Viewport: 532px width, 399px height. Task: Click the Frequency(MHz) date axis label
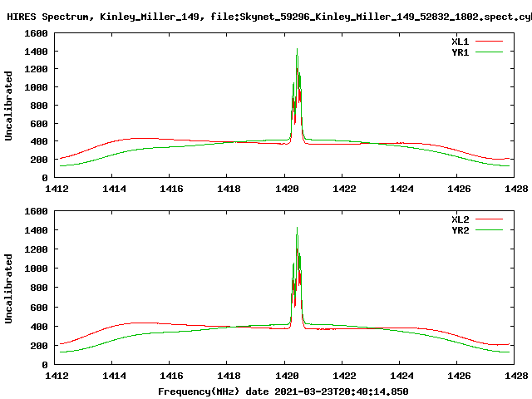[283, 392]
